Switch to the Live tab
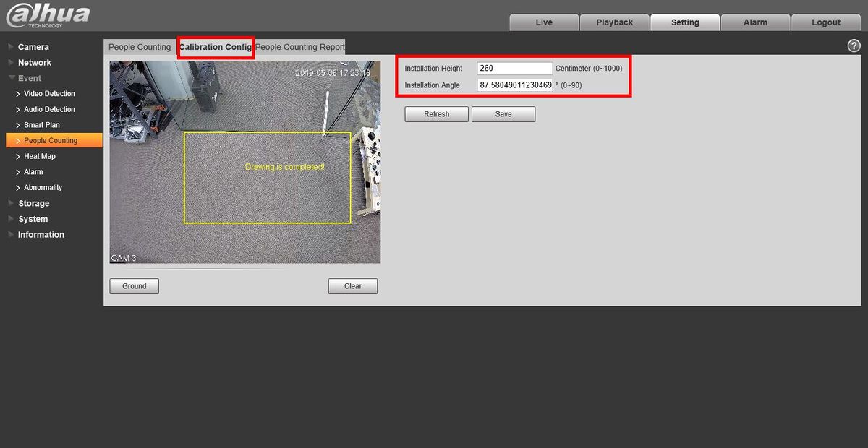868x448 pixels. pyautogui.click(x=544, y=22)
